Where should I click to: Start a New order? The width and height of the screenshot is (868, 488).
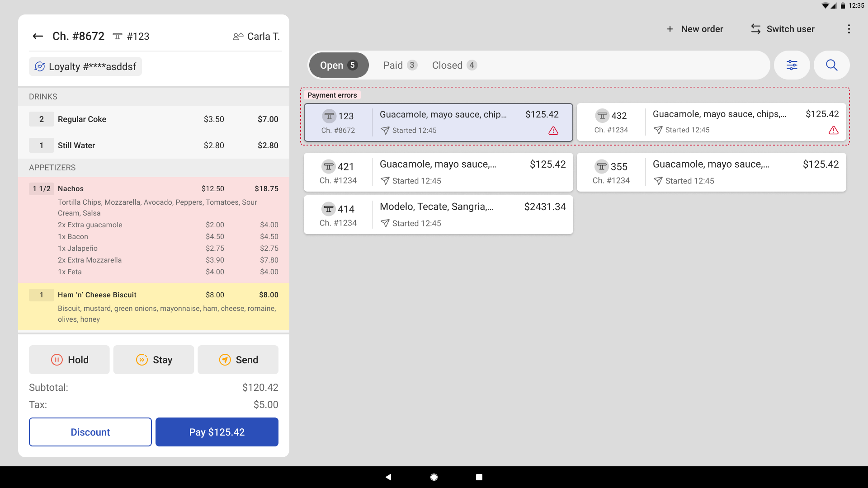(695, 29)
